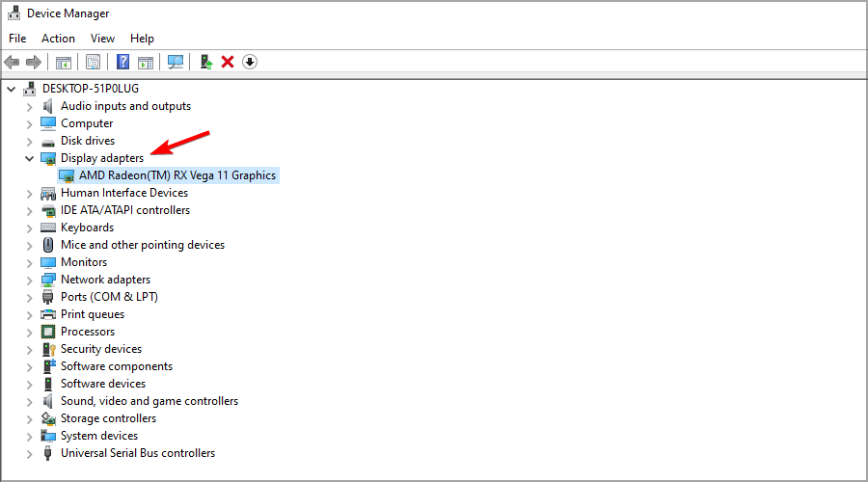This screenshot has height=482, width=868.
Task: Select the Network adapters label
Action: 106,280
